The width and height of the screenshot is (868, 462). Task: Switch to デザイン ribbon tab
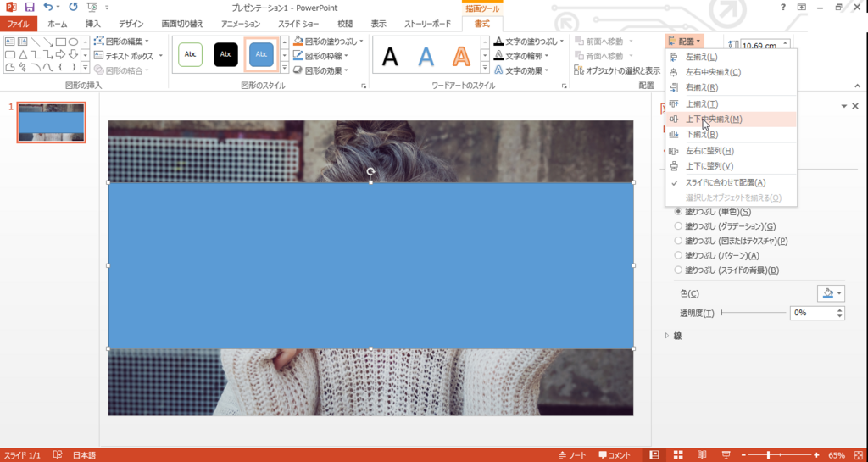[131, 24]
